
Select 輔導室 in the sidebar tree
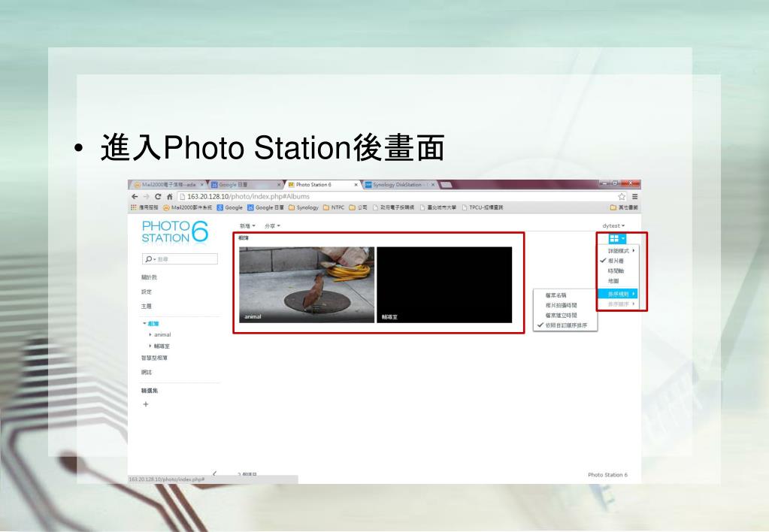(x=162, y=346)
